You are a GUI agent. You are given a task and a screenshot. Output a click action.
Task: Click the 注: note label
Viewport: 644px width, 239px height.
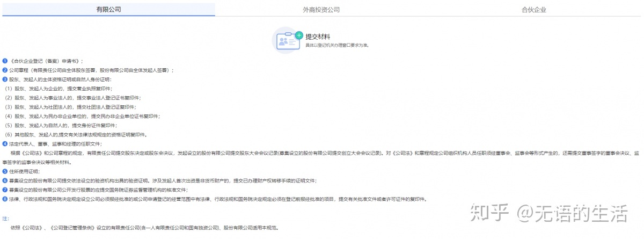(x=5, y=219)
